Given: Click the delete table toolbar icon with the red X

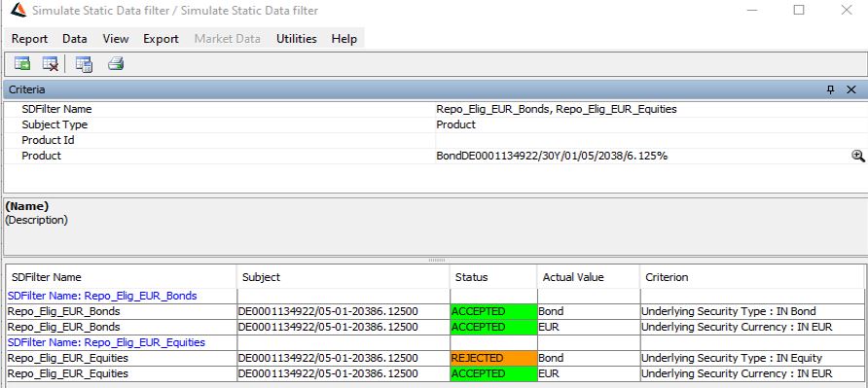Looking at the screenshot, I should point(51,63).
